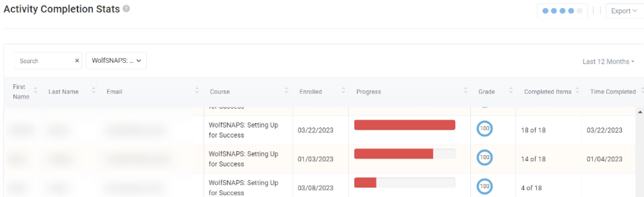Sort by Grade column arrows
The image size is (644, 197).
pos(511,91)
